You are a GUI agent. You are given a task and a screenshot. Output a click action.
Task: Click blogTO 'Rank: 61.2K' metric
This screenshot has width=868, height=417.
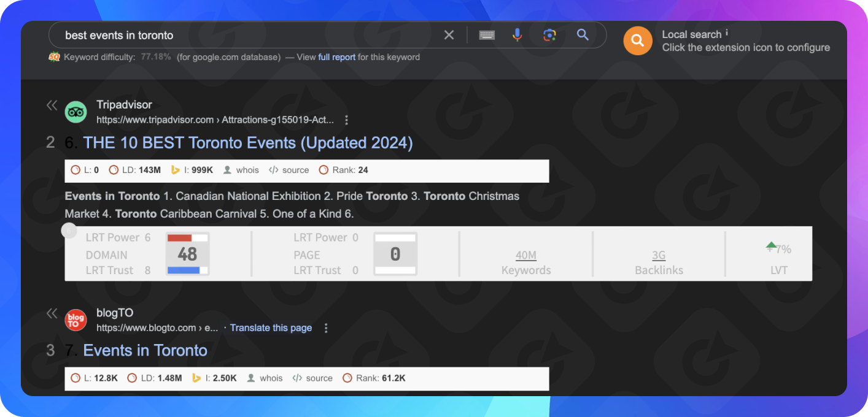pyautogui.click(x=374, y=378)
